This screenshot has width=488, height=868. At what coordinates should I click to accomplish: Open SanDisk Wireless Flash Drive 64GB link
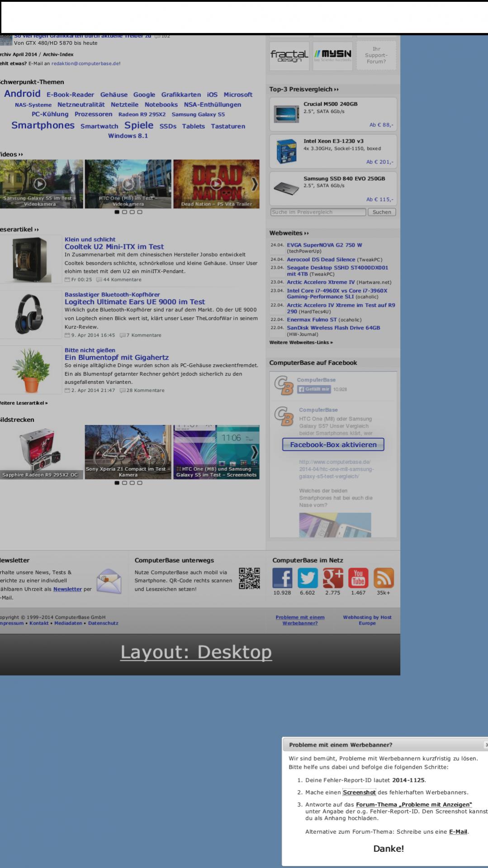coord(333,328)
